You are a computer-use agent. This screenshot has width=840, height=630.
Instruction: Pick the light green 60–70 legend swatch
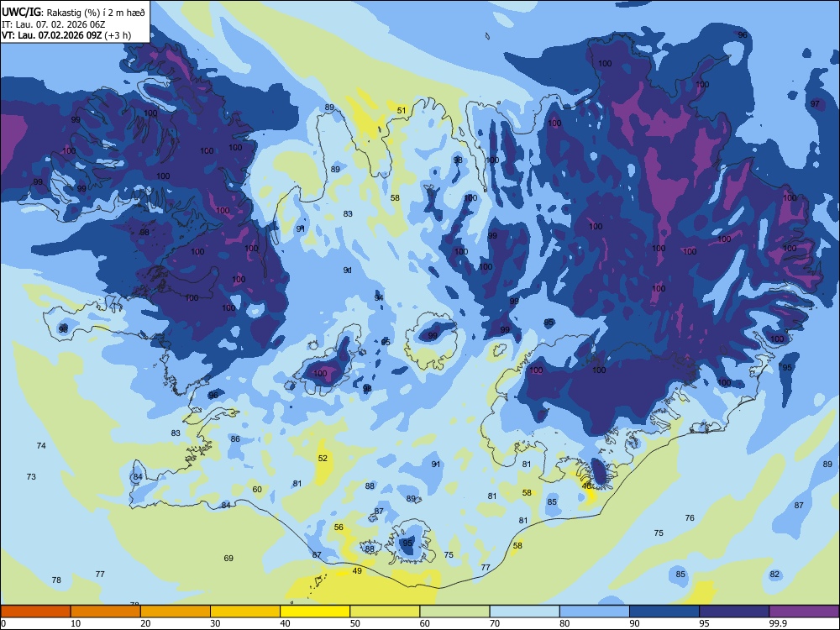click(x=454, y=612)
